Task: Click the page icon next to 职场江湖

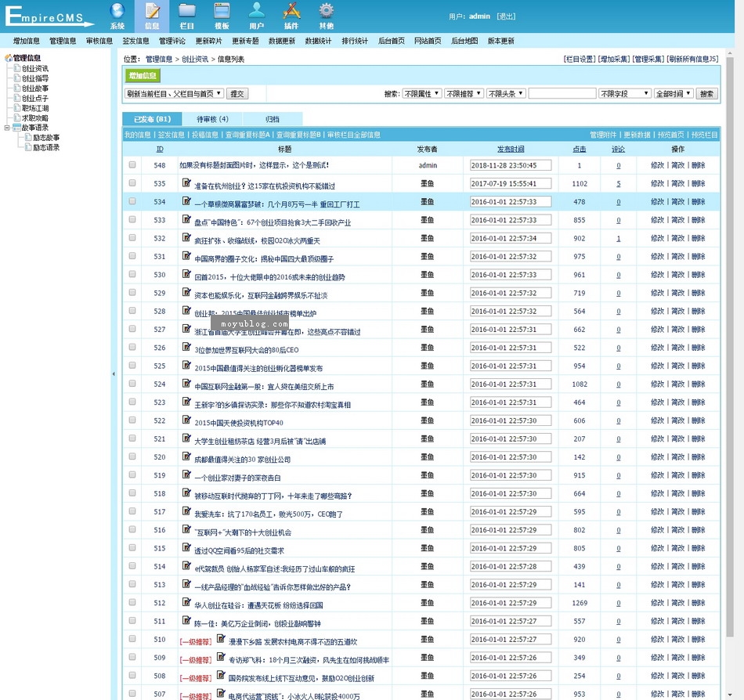Action: pyautogui.click(x=17, y=108)
